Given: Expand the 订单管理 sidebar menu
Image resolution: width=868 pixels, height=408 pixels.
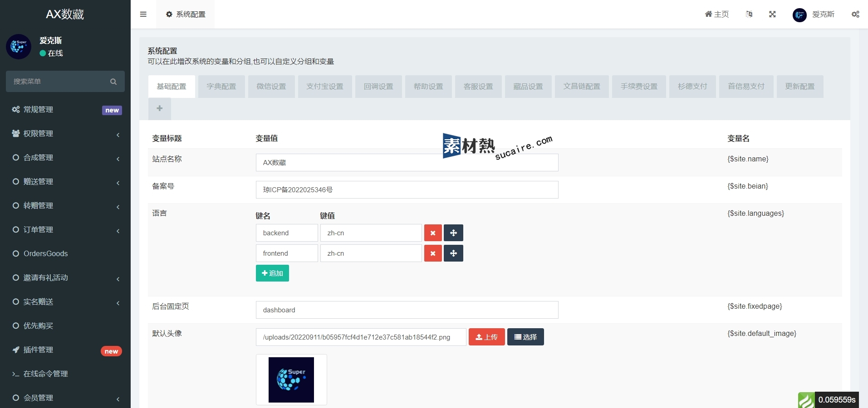Looking at the screenshot, I should tap(65, 230).
